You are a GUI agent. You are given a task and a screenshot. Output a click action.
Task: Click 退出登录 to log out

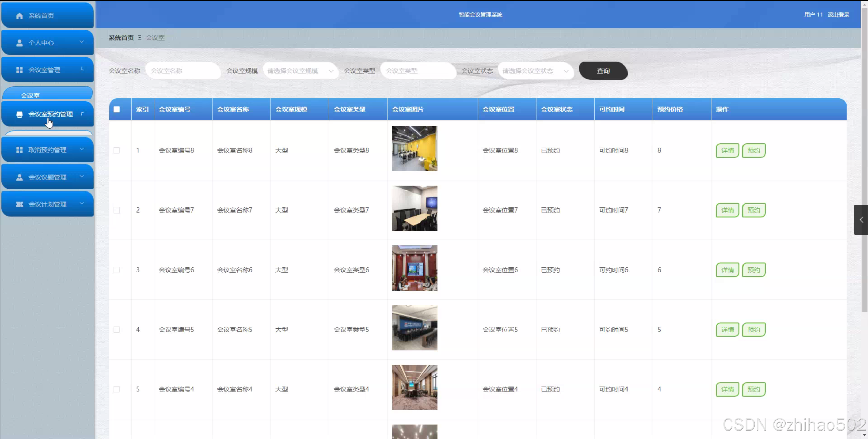click(838, 15)
